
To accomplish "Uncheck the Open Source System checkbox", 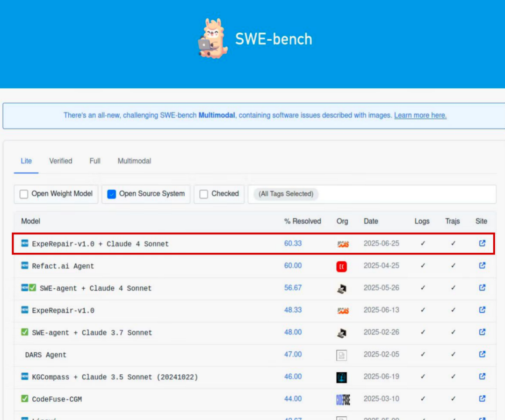I will click(111, 194).
